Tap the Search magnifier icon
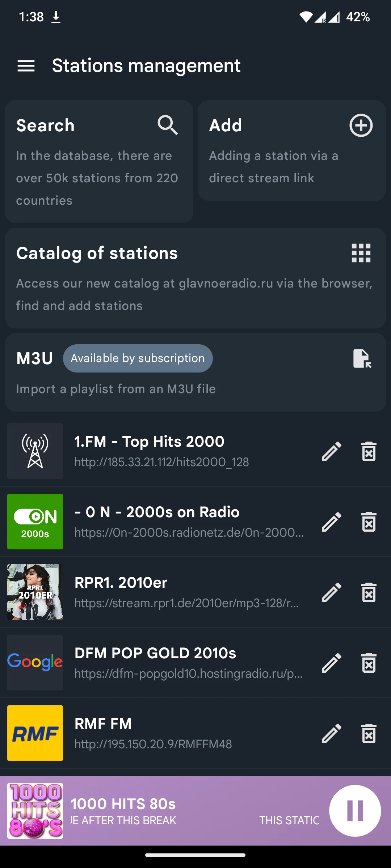 point(168,125)
